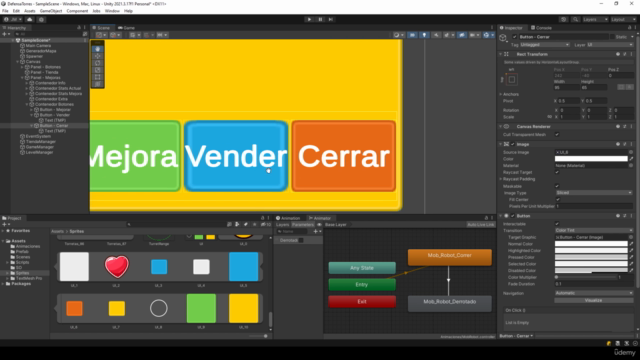The height and width of the screenshot is (360, 640).
Task: Click Visualize button under Navigation
Action: [593, 300]
